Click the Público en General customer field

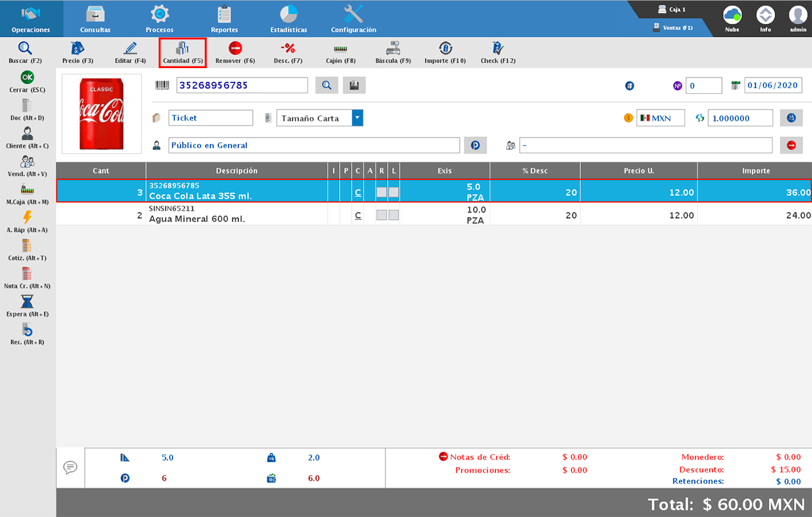(x=314, y=145)
